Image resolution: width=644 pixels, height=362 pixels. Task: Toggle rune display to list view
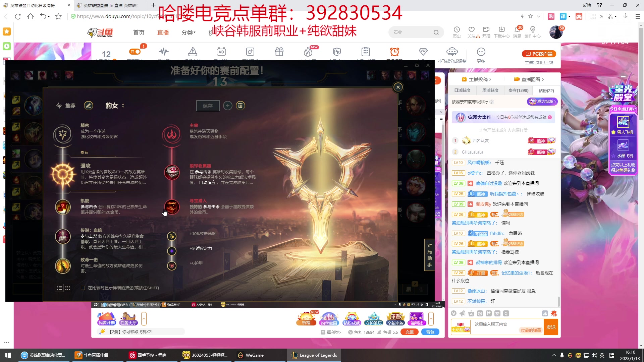(59, 288)
